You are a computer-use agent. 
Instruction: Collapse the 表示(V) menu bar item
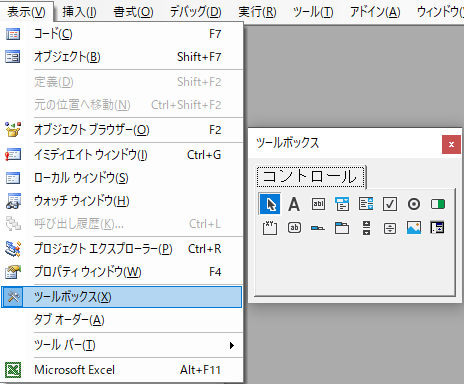(x=26, y=12)
